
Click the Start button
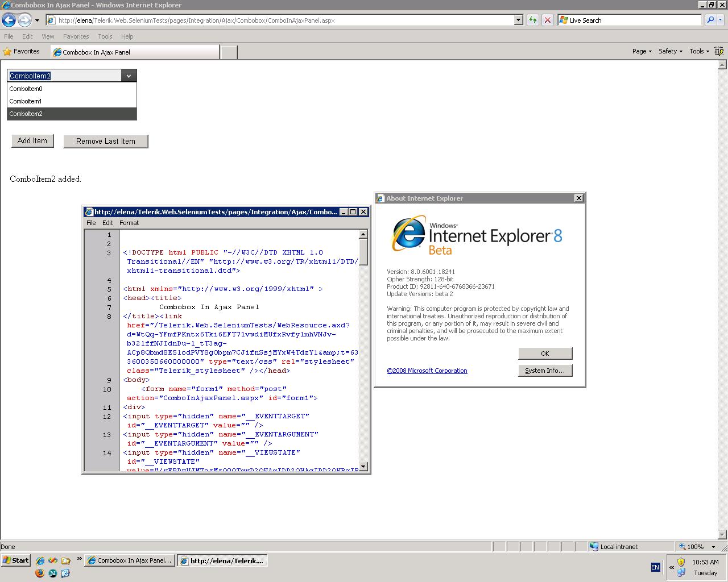click(16, 560)
